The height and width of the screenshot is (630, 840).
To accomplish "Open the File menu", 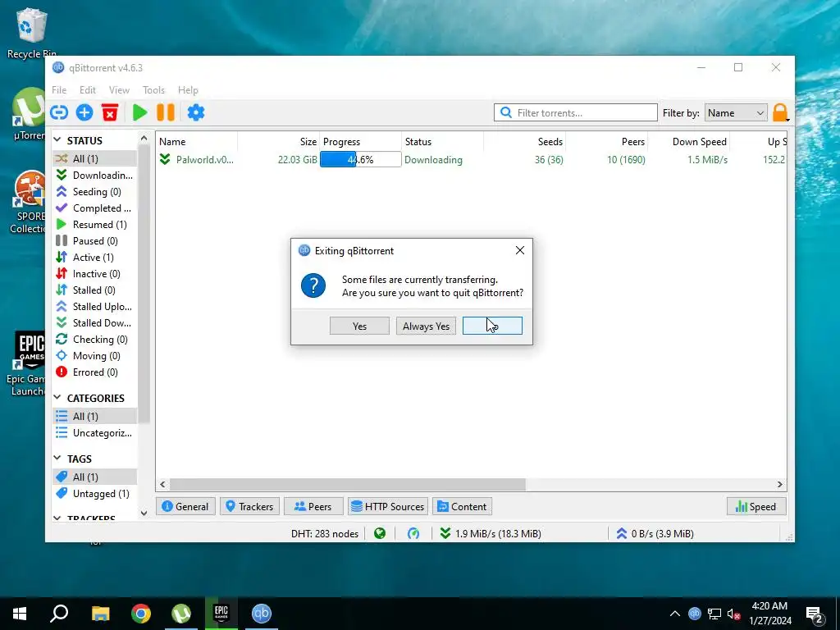I will click(59, 90).
